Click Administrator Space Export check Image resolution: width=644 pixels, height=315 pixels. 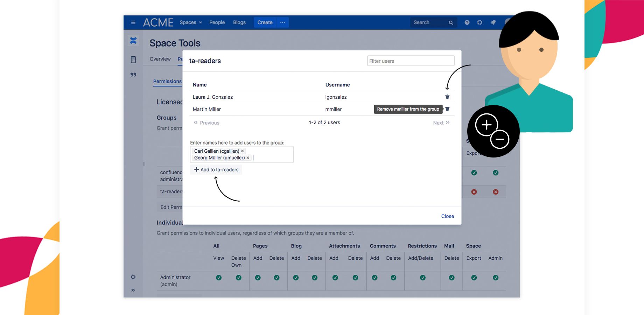474,278
